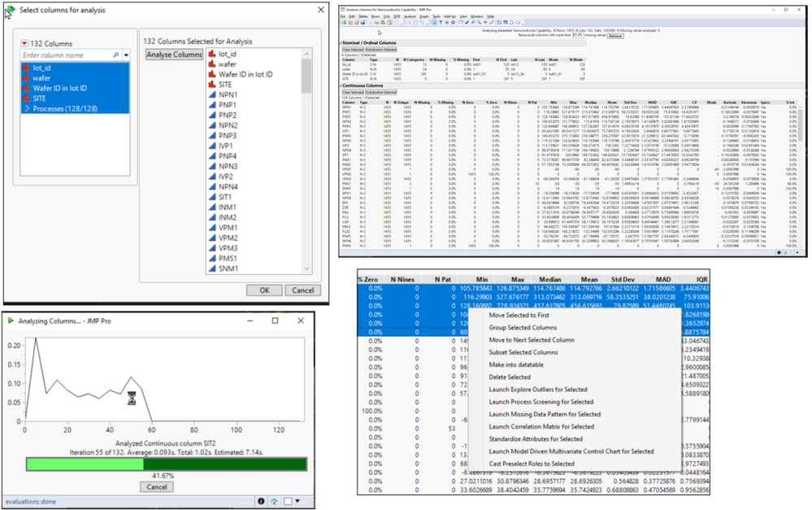
Task: Open the red triangle menu beside 132 Columns
Action: pyautogui.click(x=25, y=43)
